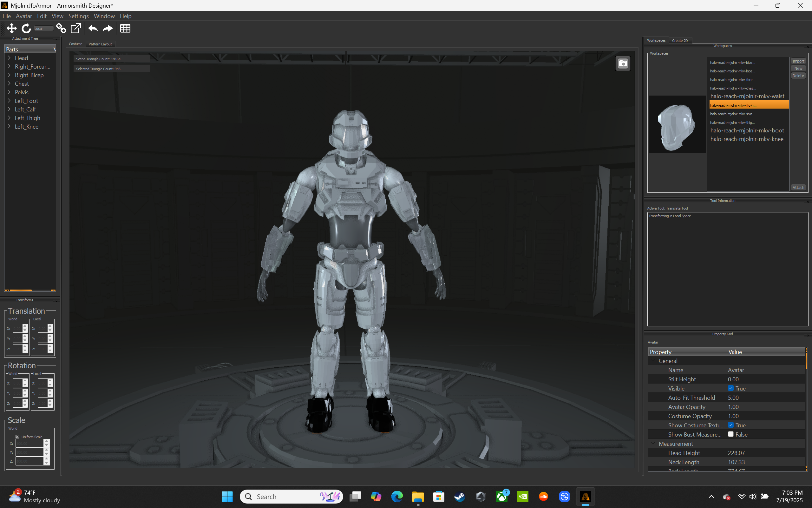The width and height of the screenshot is (812, 508).
Task: Enable Show Bust Measure checkbox
Action: click(x=731, y=434)
